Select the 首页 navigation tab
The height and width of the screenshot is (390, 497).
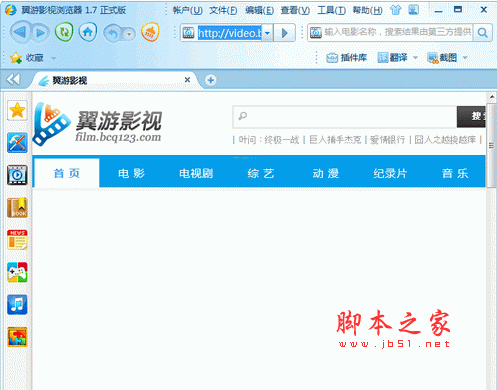(x=67, y=173)
